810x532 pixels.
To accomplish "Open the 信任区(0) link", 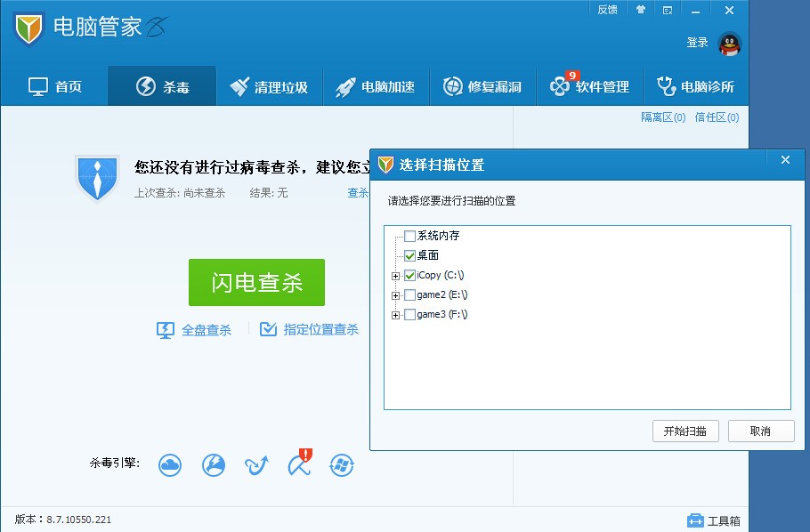I will 717,117.
